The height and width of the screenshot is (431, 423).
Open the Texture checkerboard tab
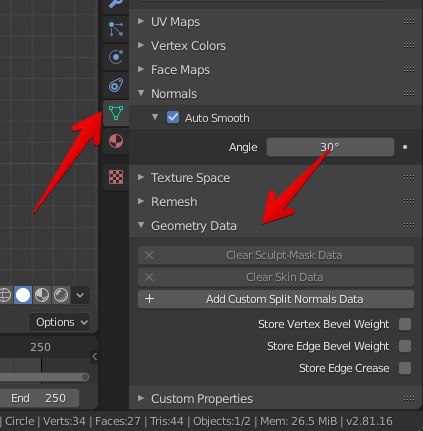pos(116,177)
